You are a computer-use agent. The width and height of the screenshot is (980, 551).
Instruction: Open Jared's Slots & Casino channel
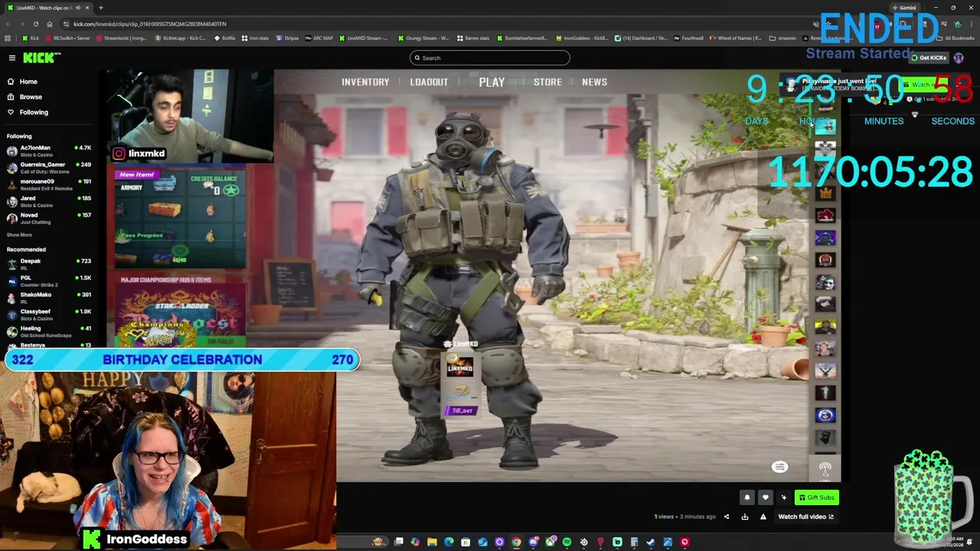tap(49, 201)
